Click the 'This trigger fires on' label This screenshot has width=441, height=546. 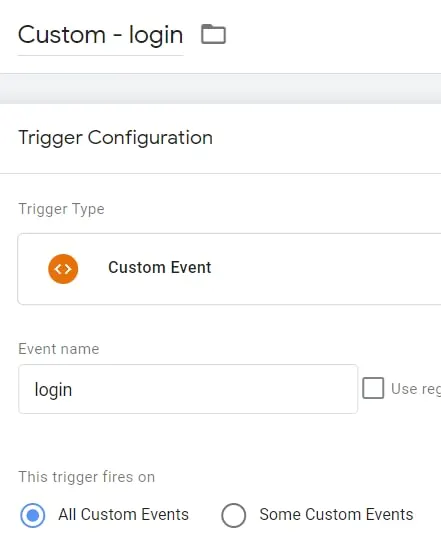click(86, 477)
